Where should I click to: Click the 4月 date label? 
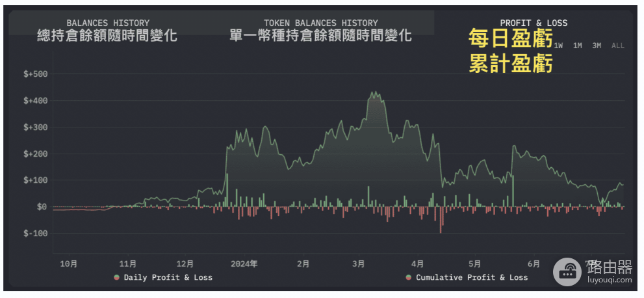(418, 264)
